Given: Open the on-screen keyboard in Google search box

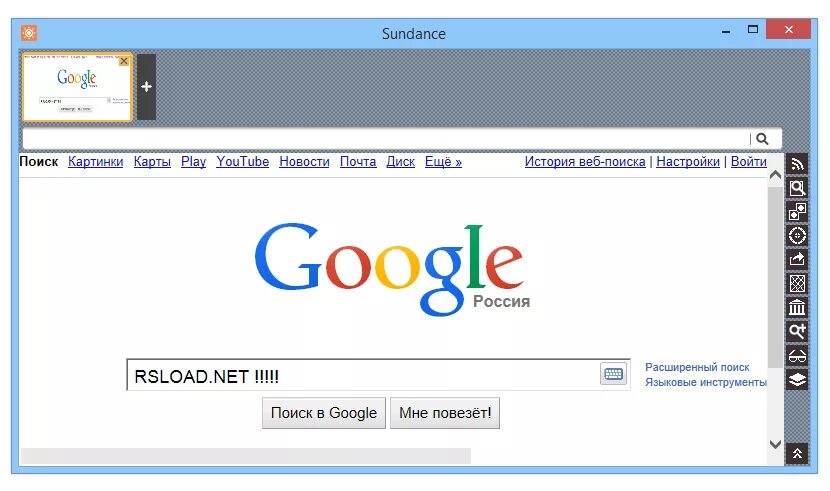Looking at the screenshot, I should [613, 374].
